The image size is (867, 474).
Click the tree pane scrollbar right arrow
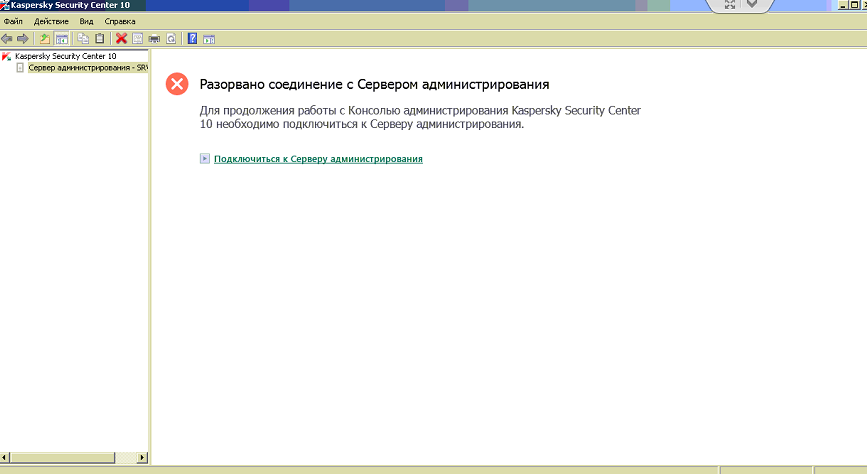coord(143,457)
